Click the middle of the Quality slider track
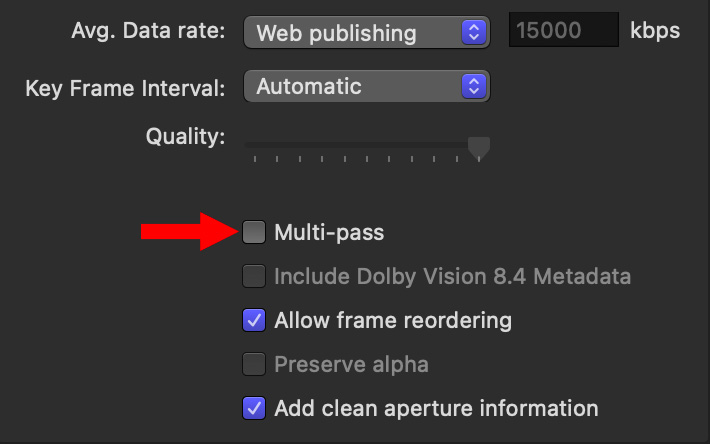This screenshot has height=444, width=710. 367,145
